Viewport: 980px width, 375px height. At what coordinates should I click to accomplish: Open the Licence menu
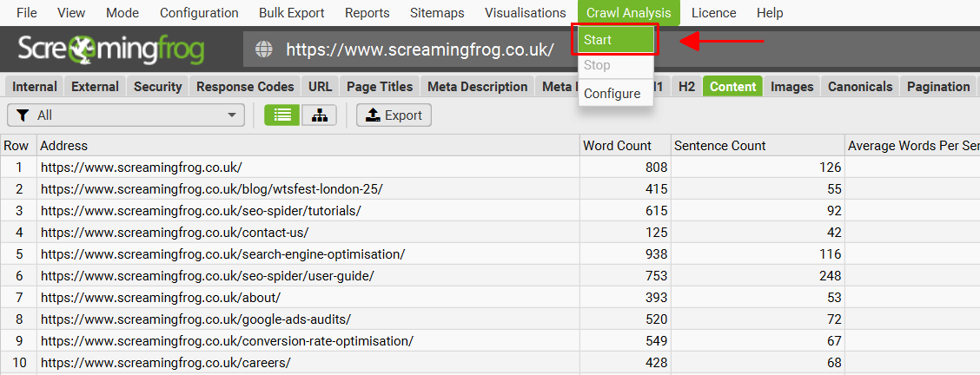(714, 12)
